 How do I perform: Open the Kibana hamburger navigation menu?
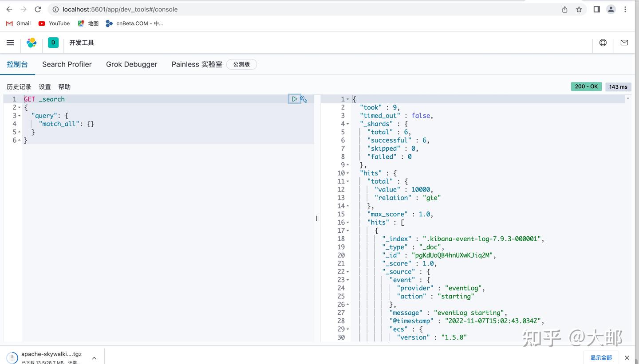[x=10, y=43]
